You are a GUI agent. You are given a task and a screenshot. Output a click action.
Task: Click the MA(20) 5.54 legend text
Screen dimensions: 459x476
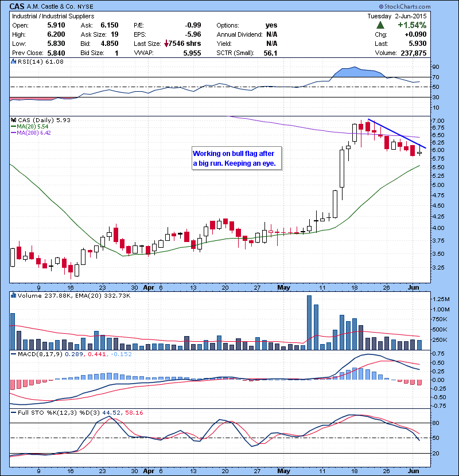point(33,127)
